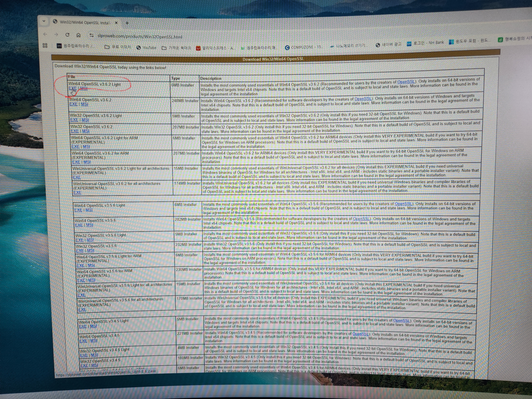Open the 무료 이미지 bookmark folder

tap(118, 47)
